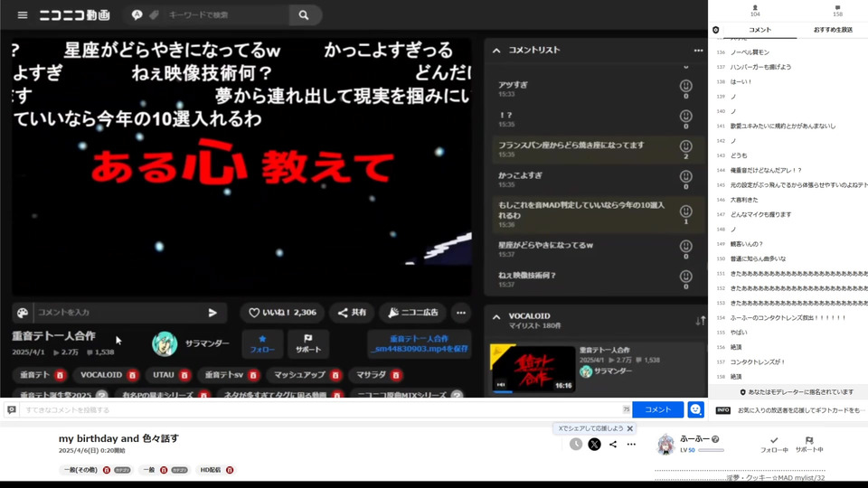This screenshot has width=868, height=488.
Task: Open the ニコニ広告 button
Action: (413, 313)
